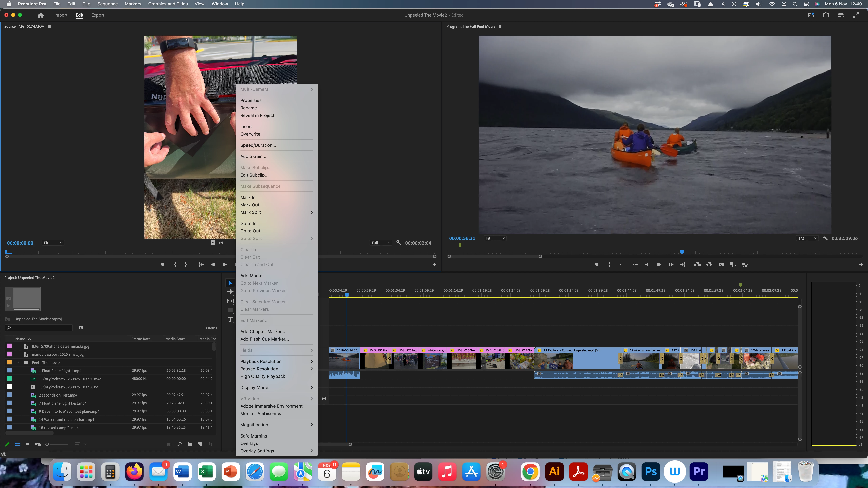Select the Selection tool arrow
868x488 pixels.
tap(230, 283)
